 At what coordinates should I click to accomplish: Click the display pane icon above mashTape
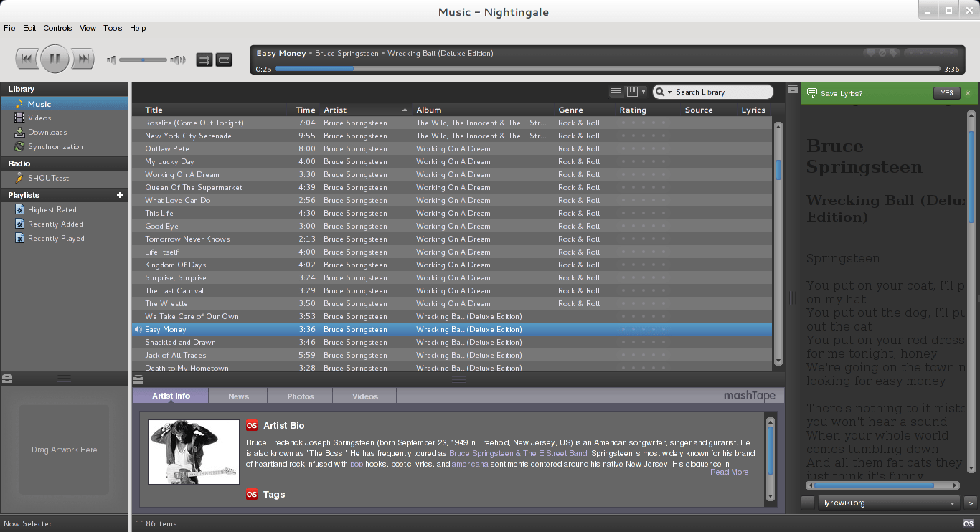[x=138, y=379]
